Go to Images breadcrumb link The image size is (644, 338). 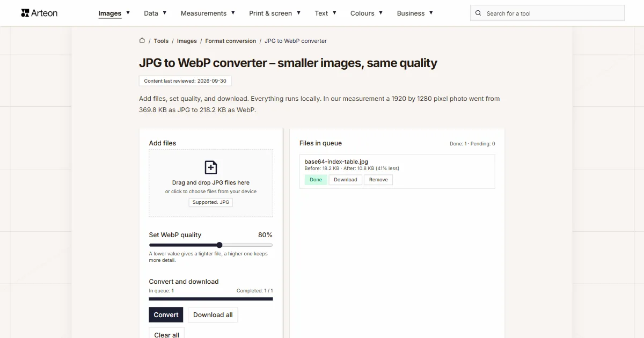tap(187, 41)
